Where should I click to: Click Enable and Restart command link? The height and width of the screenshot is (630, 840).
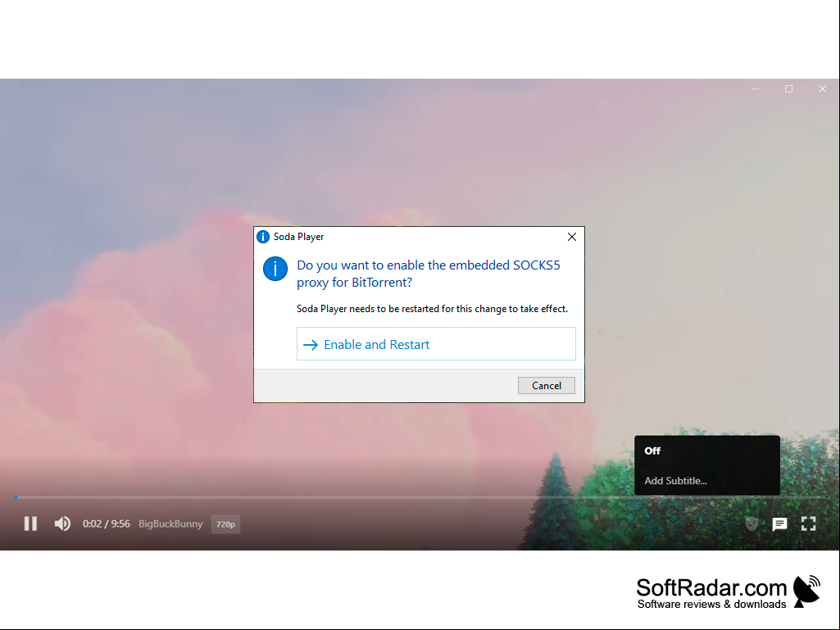(x=436, y=344)
